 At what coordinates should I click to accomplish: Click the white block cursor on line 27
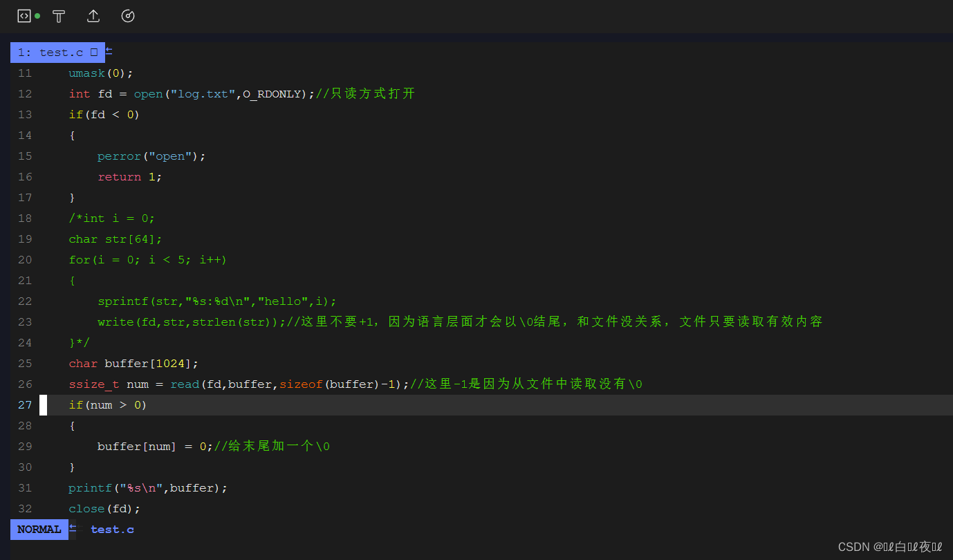tap(43, 405)
